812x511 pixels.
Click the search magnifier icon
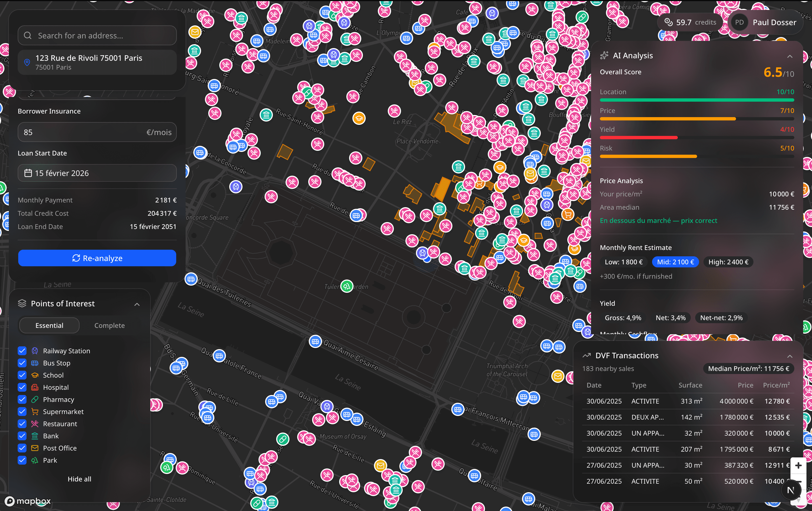(x=27, y=35)
